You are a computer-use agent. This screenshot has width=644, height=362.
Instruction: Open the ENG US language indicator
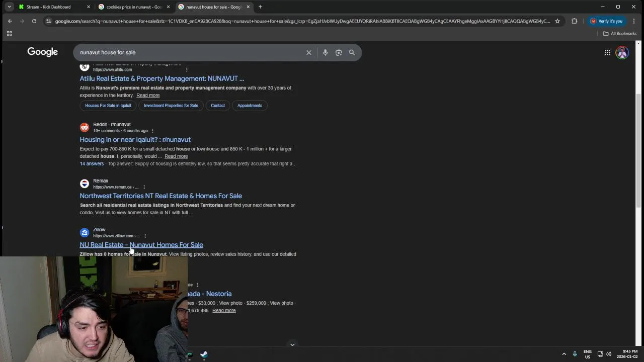pyautogui.click(x=587, y=354)
